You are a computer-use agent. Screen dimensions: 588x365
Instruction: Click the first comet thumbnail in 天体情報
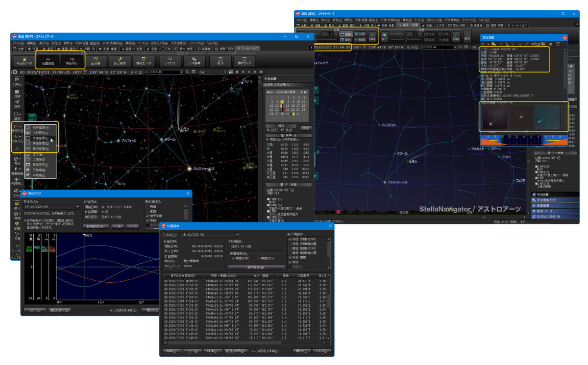click(x=495, y=118)
